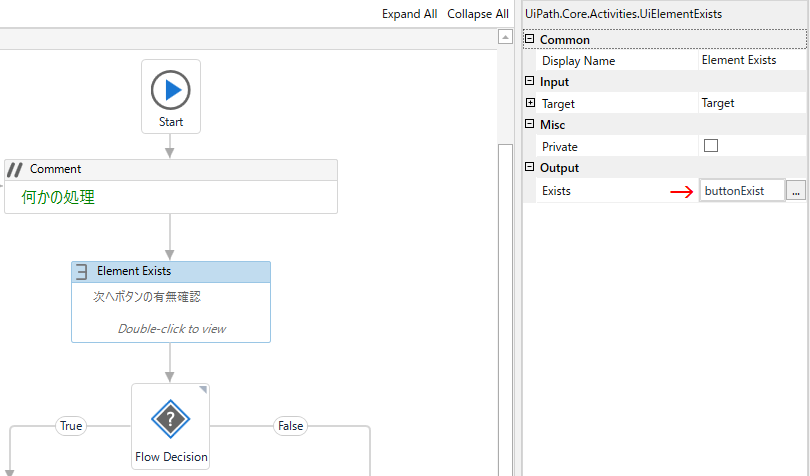Click the green comment text 何かの処理
Screen dimensions: 810x476
(58, 197)
